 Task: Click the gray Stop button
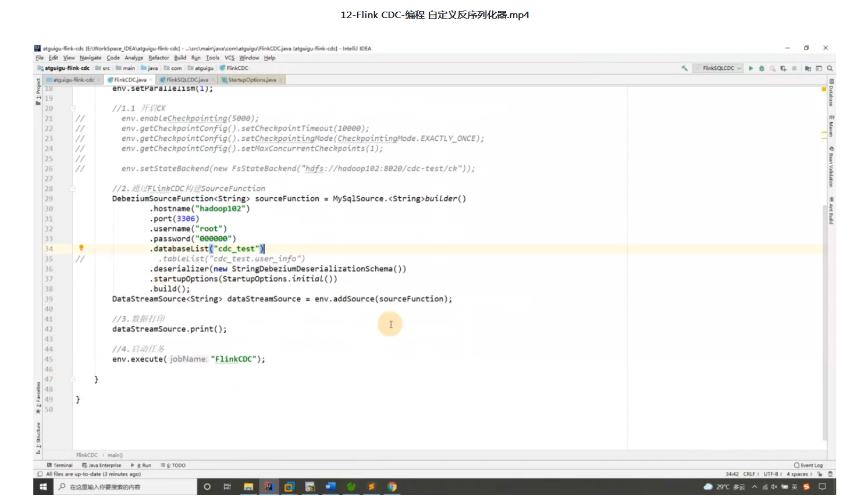[794, 68]
